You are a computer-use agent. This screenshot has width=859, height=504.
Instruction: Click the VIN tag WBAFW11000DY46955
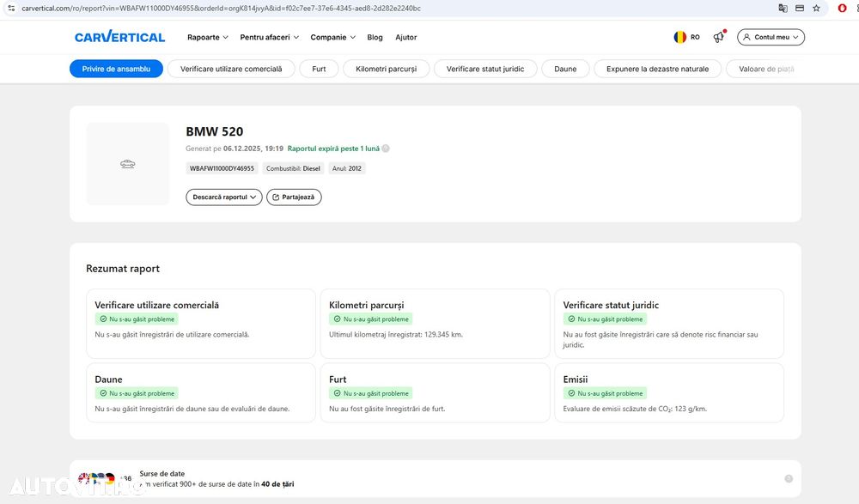pos(222,169)
